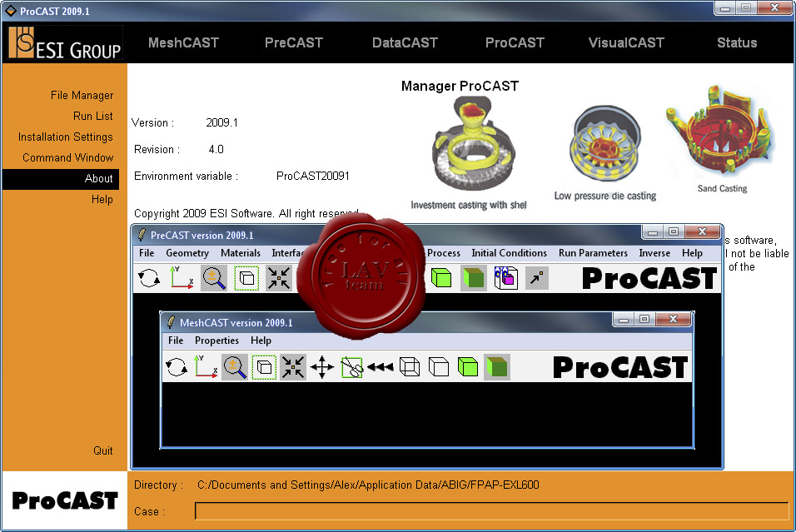Open PreCAST Materials menu
The height and width of the screenshot is (532, 796).
point(241,253)
